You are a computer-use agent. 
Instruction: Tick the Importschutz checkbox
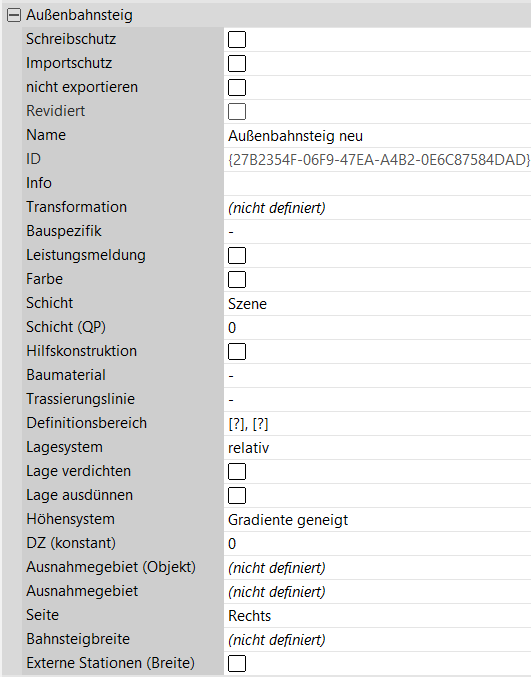click(x=237, y=63)
